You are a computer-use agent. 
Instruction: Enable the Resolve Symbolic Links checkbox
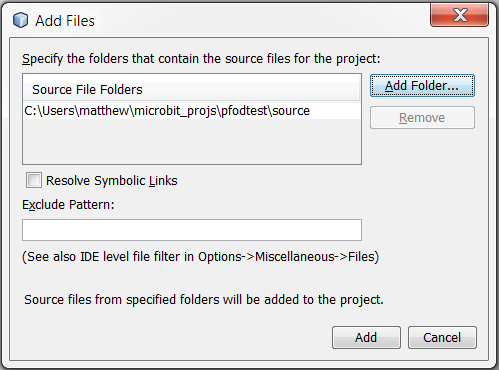[34, 180]
